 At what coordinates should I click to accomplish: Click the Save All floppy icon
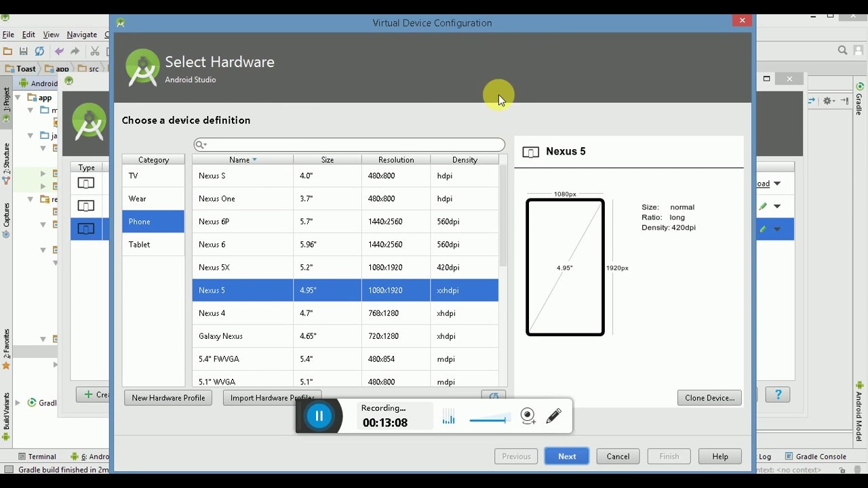pos(23,51)
